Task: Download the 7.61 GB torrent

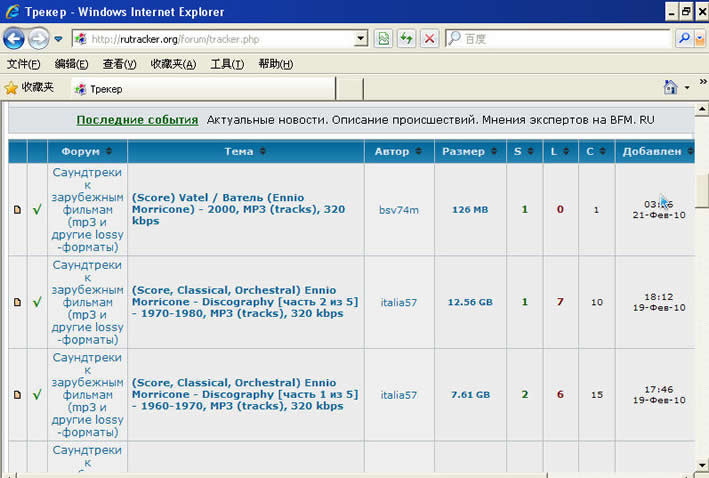Action: tap(470, 394)
